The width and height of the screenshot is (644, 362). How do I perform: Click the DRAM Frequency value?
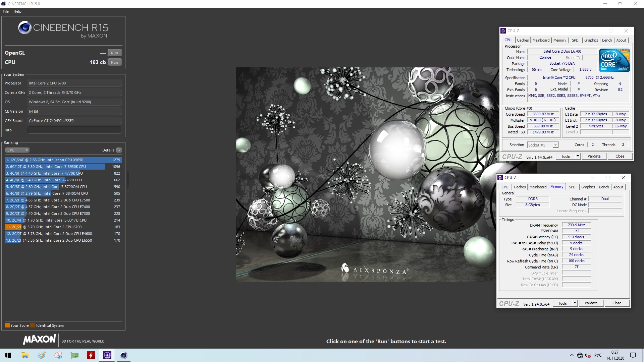pyautogui.click(x=576, y=225)
